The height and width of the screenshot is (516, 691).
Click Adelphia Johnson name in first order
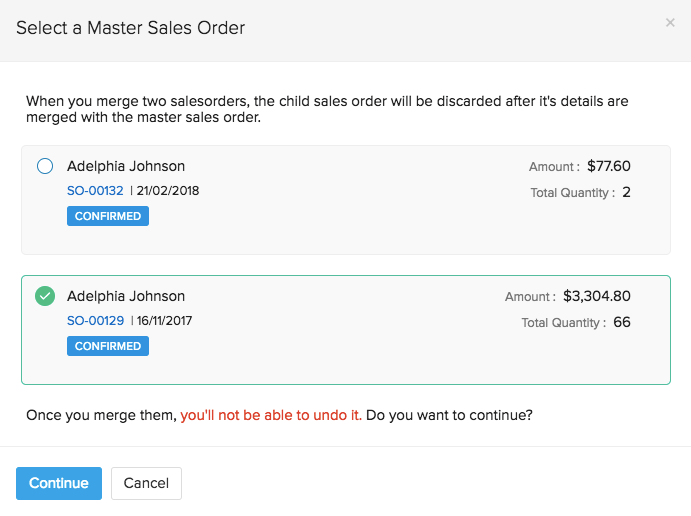click(126, 167)
